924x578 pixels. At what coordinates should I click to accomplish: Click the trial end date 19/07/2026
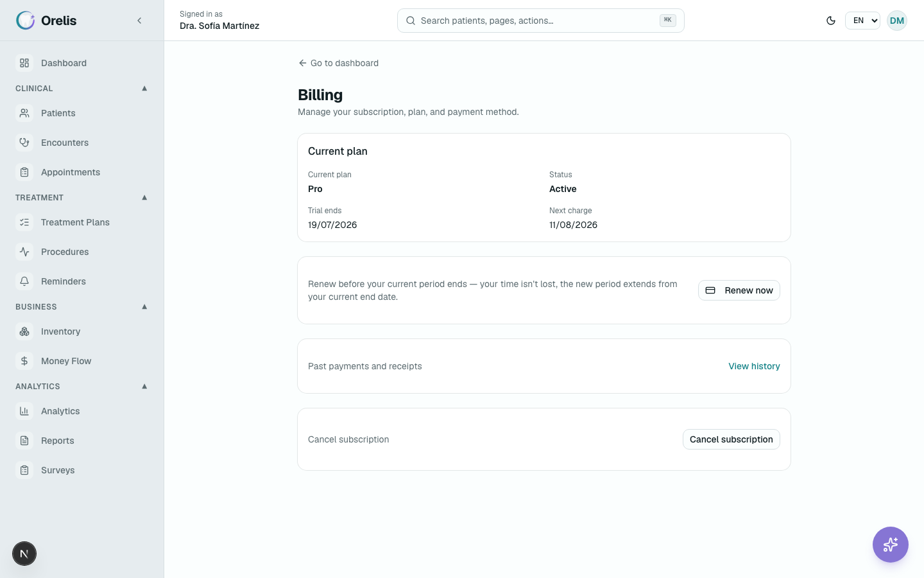[x=332, y=225]
